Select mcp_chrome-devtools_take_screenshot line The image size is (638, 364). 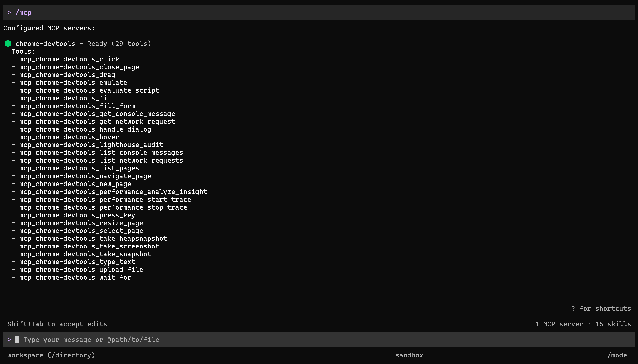89,246
